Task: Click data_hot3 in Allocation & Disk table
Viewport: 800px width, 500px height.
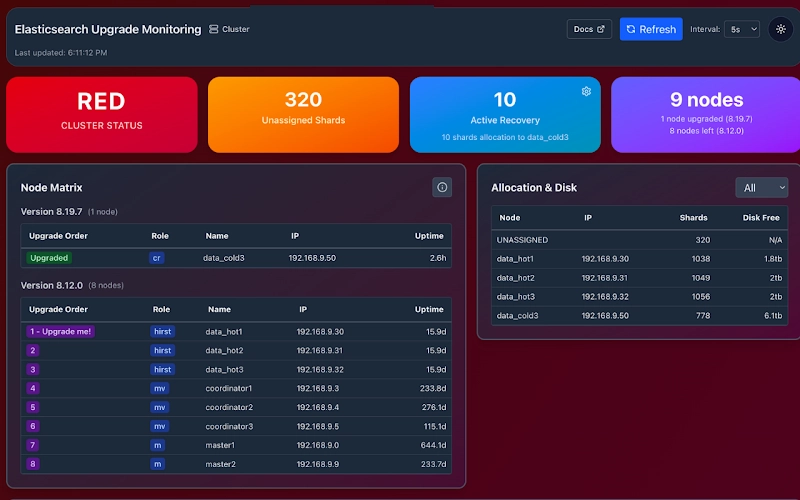Action: click(x=515, y=296)
